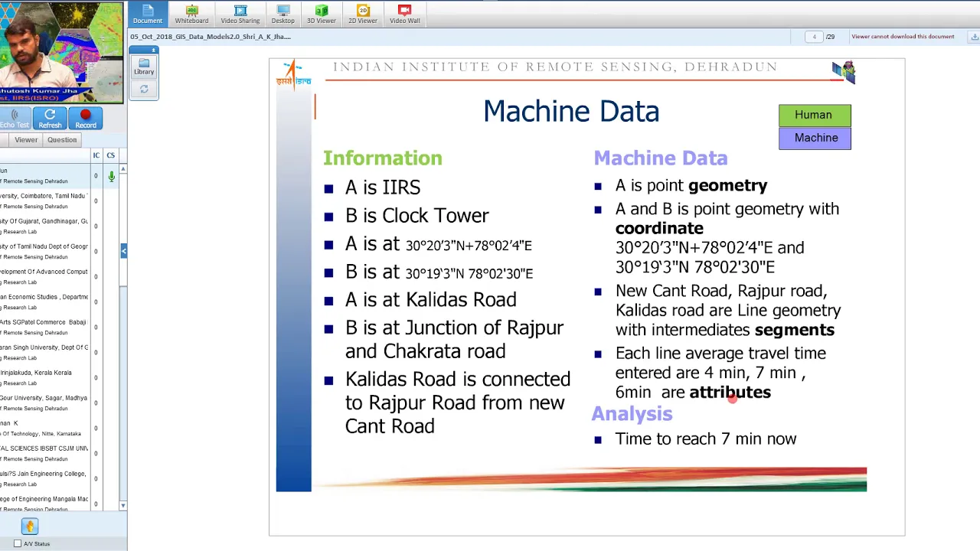
Task: Select the Development Of Advanced Computing row
Action: (44, 277)
